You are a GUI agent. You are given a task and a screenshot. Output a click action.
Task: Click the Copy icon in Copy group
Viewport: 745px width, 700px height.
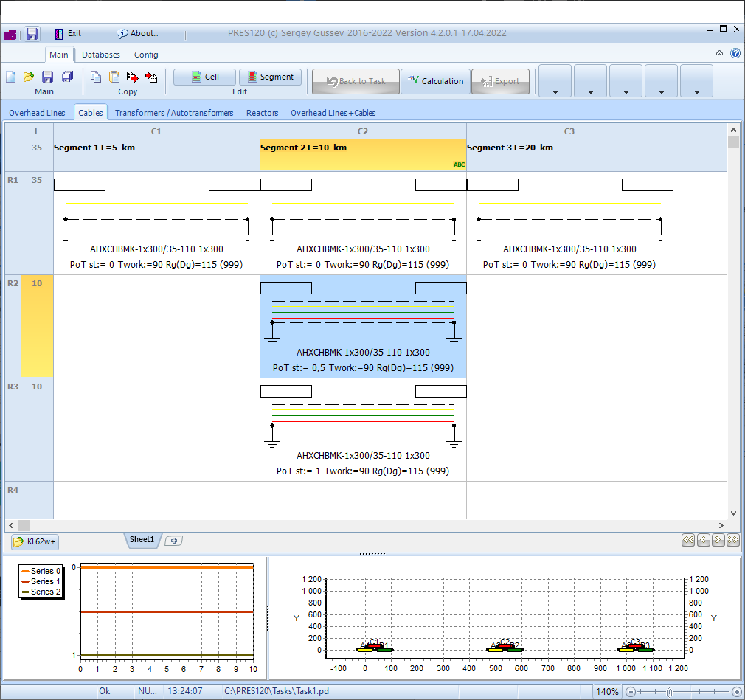point(96,77)
